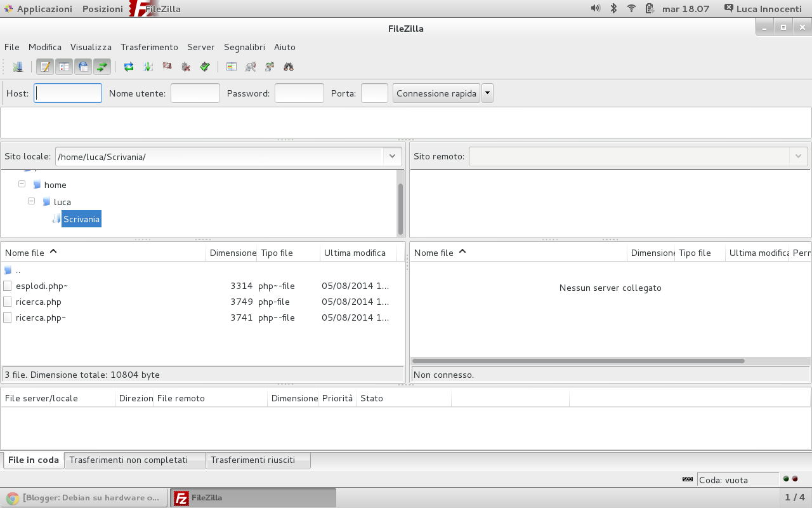Click the Wi-Fi icon in top panel
Image resolution: width=812 pixels, height=508 pixels.
[631, 8]
